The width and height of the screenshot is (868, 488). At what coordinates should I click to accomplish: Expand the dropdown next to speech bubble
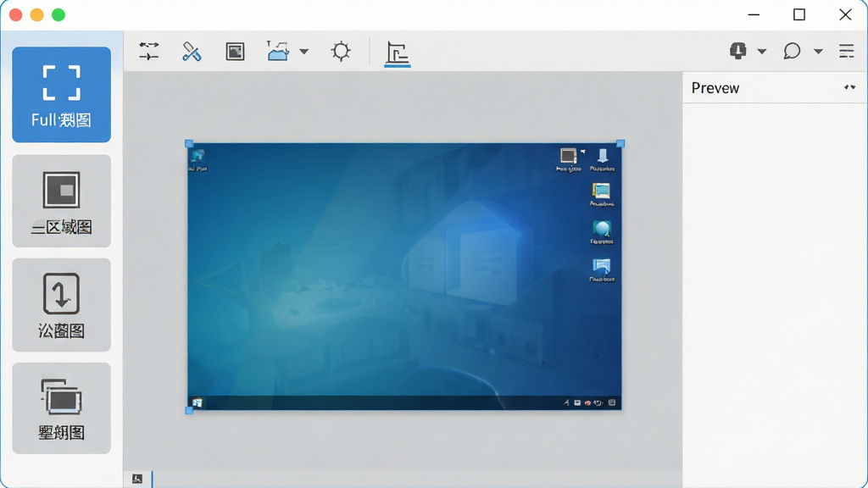818,52
